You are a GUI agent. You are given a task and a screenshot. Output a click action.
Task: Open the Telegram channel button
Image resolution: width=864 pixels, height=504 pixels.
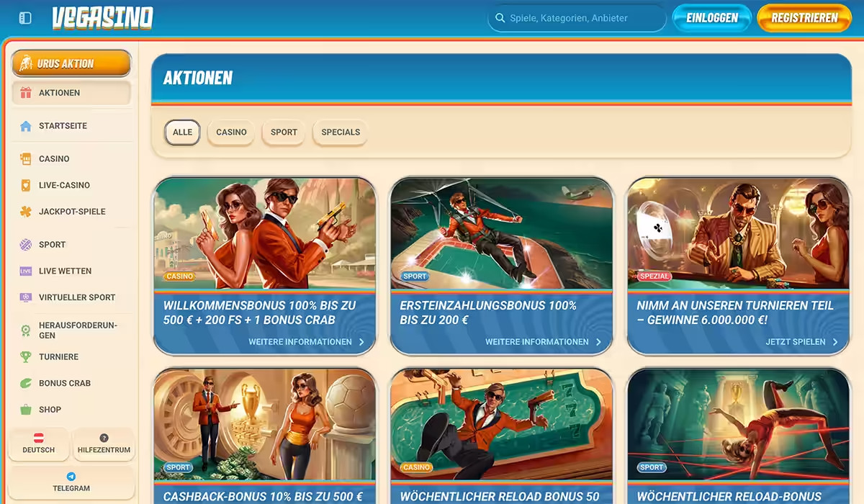pos(71,482)
